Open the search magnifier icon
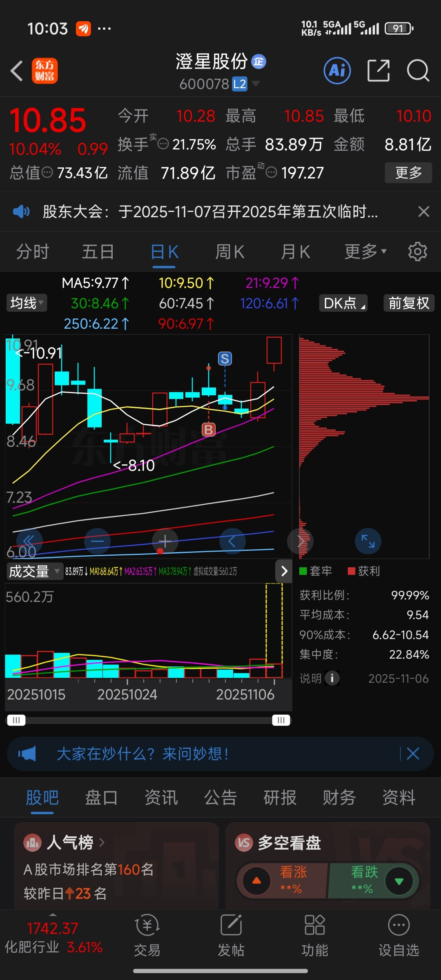The width and height of the screenshot is (441, 980). click(x=418, y=71)
